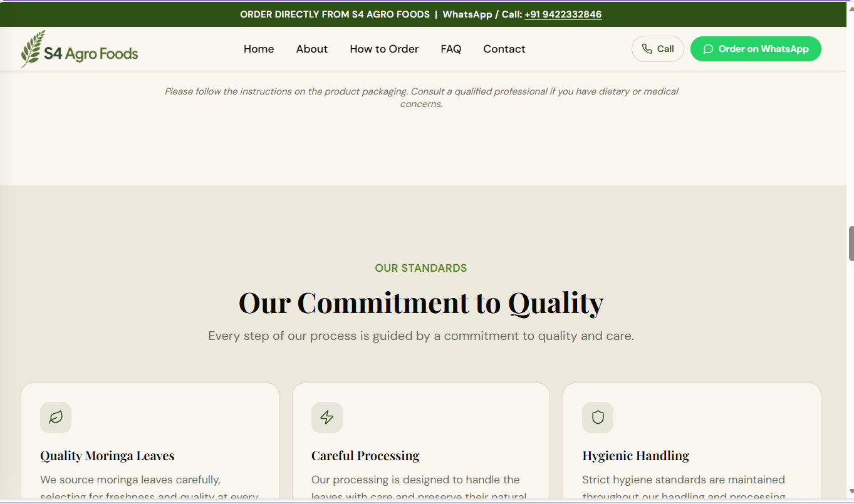Click the "Hygienic Handling" card title
The height and width of the screenshot is (504, 854).
pos(636,456)
